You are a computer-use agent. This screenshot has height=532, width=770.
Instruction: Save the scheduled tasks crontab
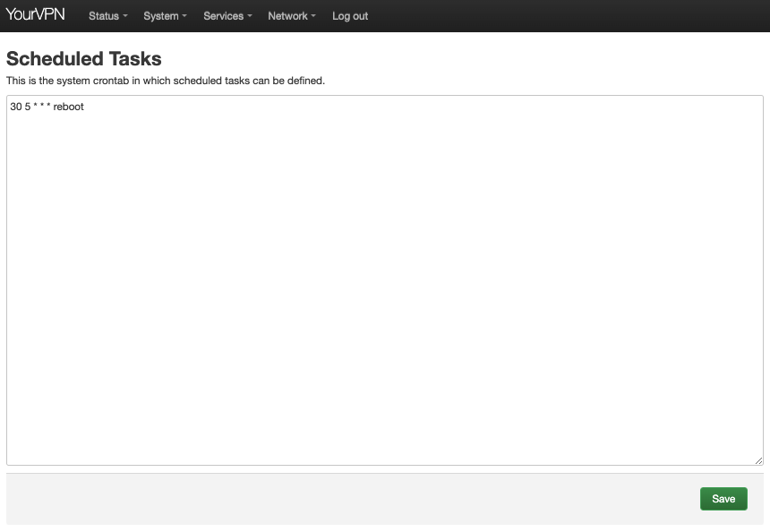723,499
